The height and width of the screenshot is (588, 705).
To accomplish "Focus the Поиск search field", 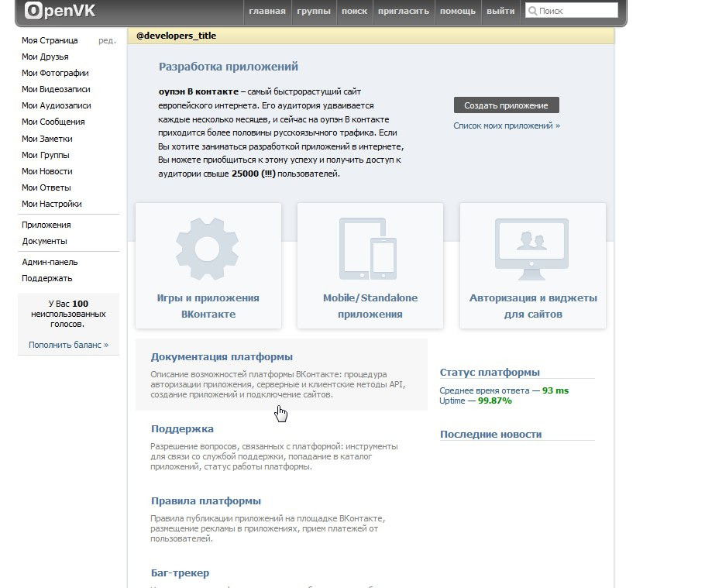I will coord(572,11).
